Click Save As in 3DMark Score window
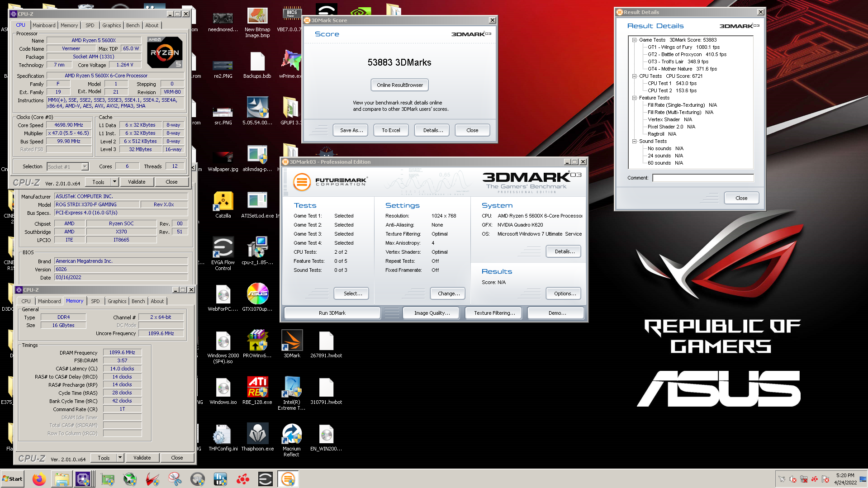868x488 pixels. click(x=351, y=130)
